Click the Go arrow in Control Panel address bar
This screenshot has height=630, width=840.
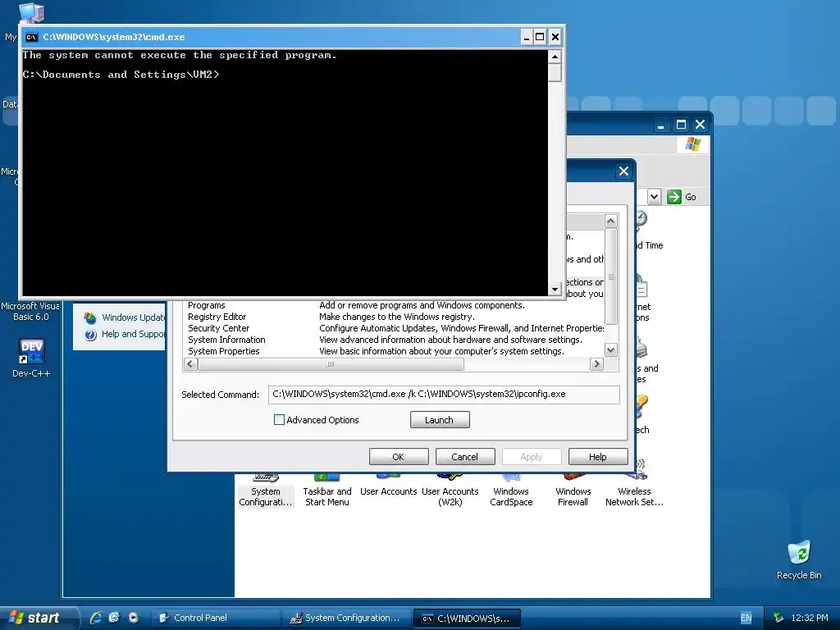click(674, 197)
